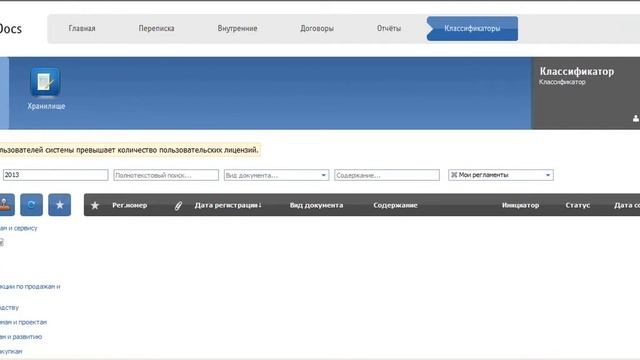Image resolution: width=640 pixels, height=360 pixels.
Task: Open link ending 'и сервису'
Action: point(18,228)
